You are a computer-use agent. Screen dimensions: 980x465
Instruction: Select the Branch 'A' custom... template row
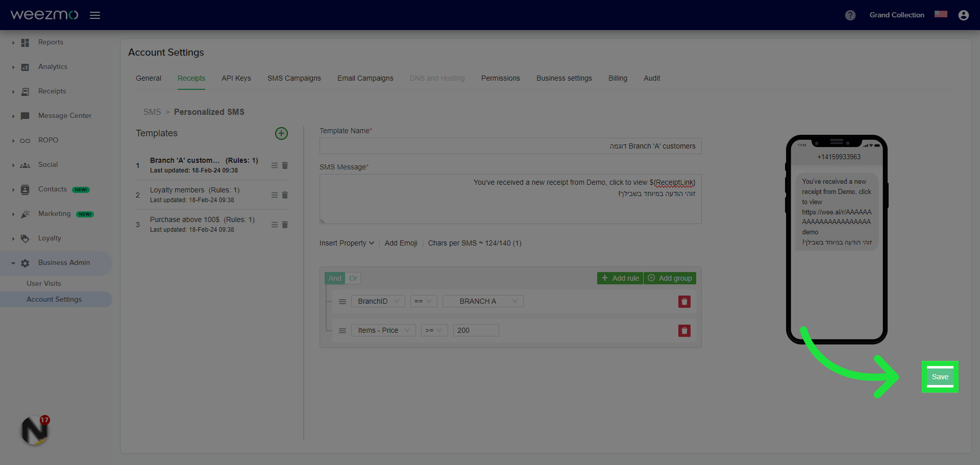pyautogui.click(x=212, y=165)
